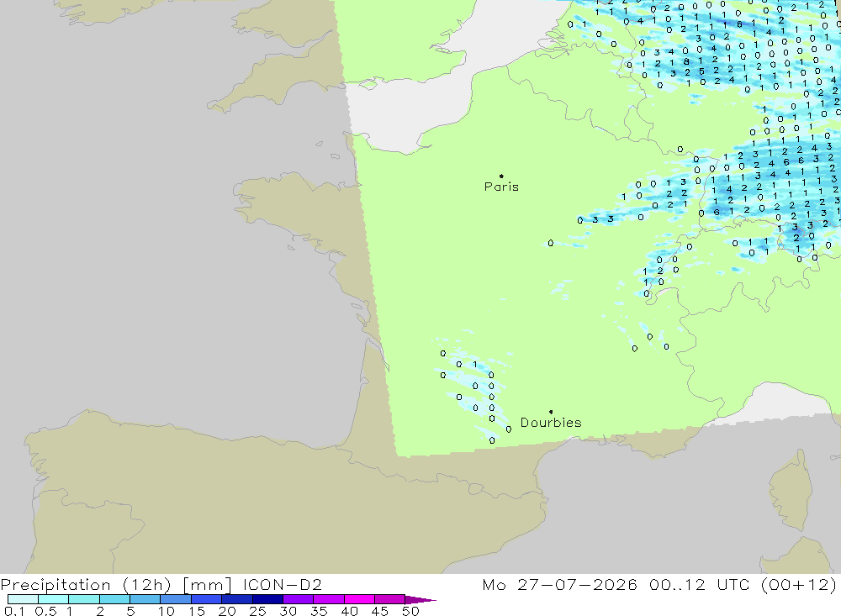The image size is (841, 616).
Task: Select the 40–45 mm legend color swatch
Action: (359, 599)
